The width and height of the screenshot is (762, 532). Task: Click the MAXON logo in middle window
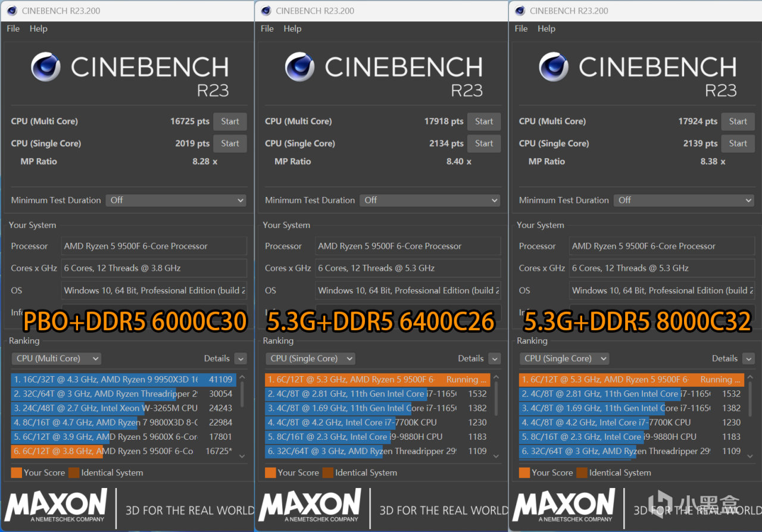(310, 505)
